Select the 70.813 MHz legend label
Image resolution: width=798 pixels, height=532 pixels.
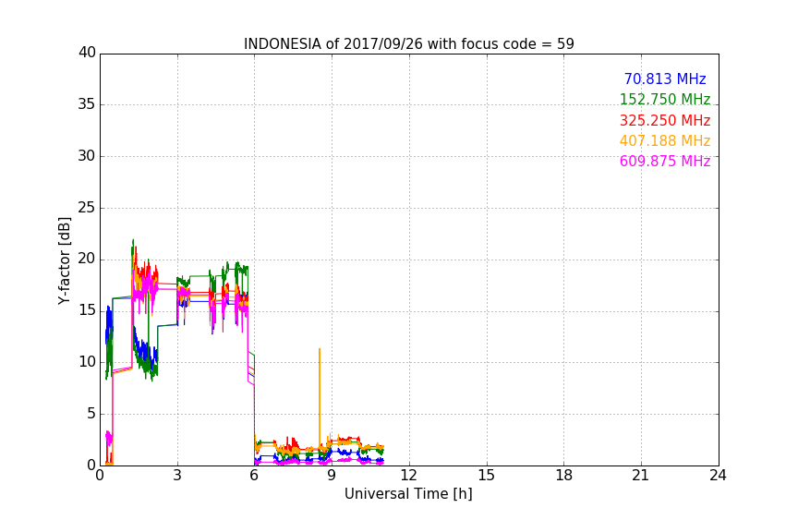[665, 79]
